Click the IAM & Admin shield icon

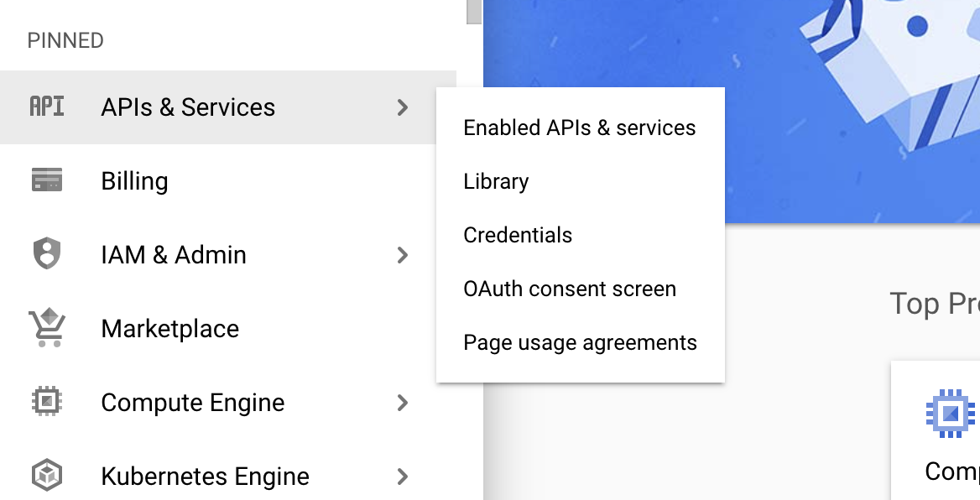46,254
